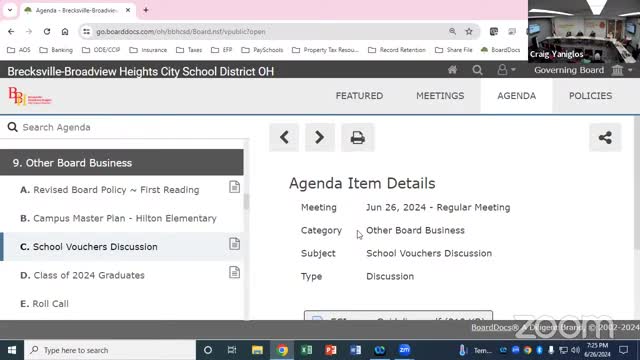Click the Windows taskbar search box
The width and height of the screenshot is (640, 360).
[110, 350]
